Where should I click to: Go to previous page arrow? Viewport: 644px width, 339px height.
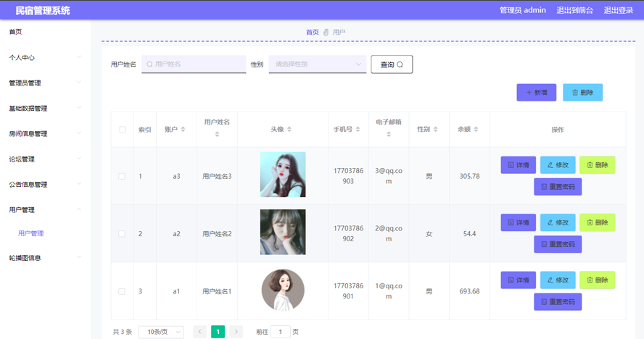tap(199, 332)
